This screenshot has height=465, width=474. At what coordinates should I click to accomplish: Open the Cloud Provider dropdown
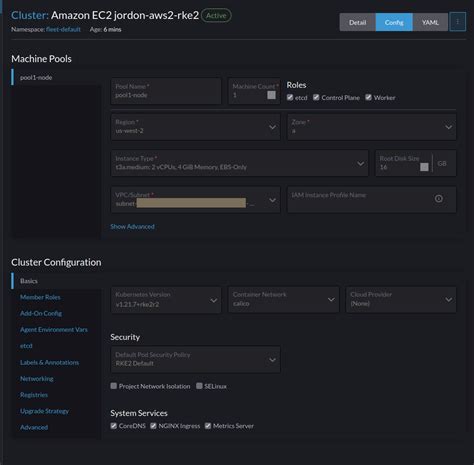pos(401,300)
